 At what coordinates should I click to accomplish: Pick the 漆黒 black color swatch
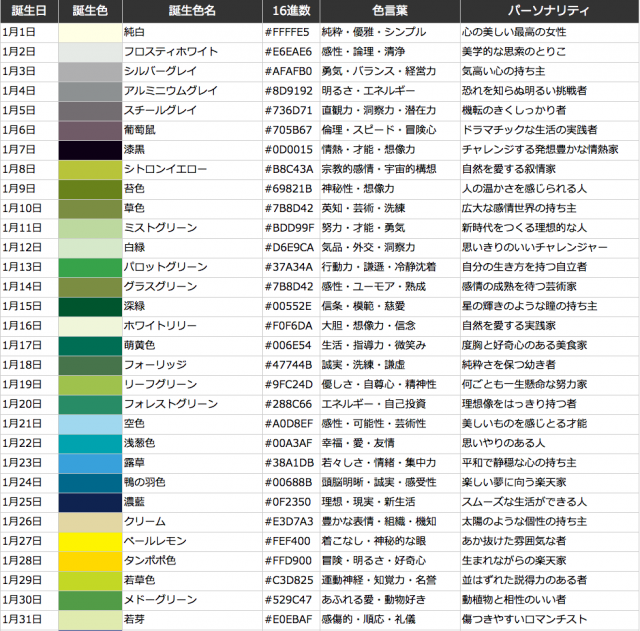[89, 150]
